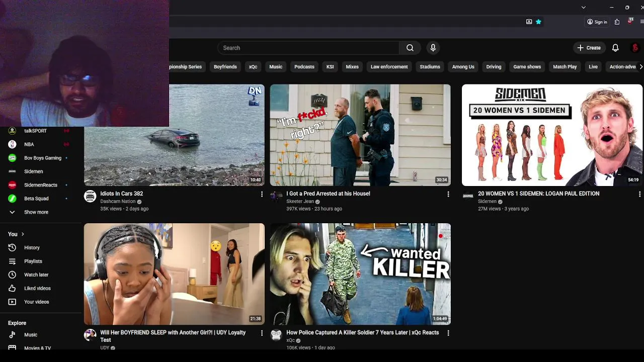Viewport: 644px width, 362px height.
Task: Open 20 Women vs 1 Sidemen thumbnail
Action: (x=552, y=135)
